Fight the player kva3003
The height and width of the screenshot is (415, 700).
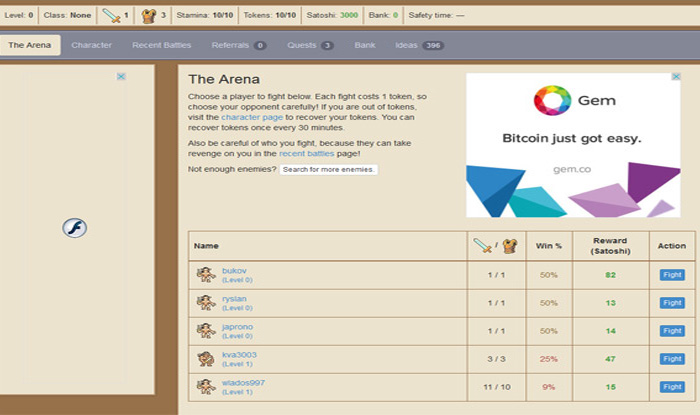(x=672, y=359)
